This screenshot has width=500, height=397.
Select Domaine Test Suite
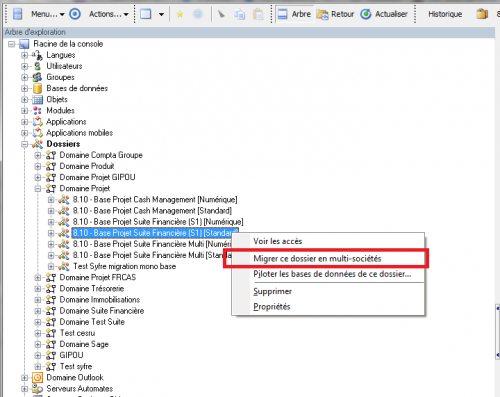coord(92,322)
